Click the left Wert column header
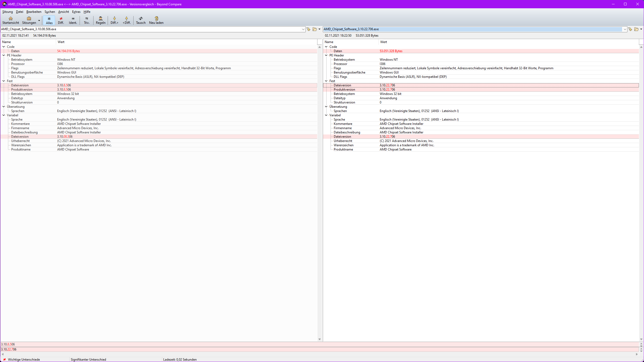 pos(61,42)
